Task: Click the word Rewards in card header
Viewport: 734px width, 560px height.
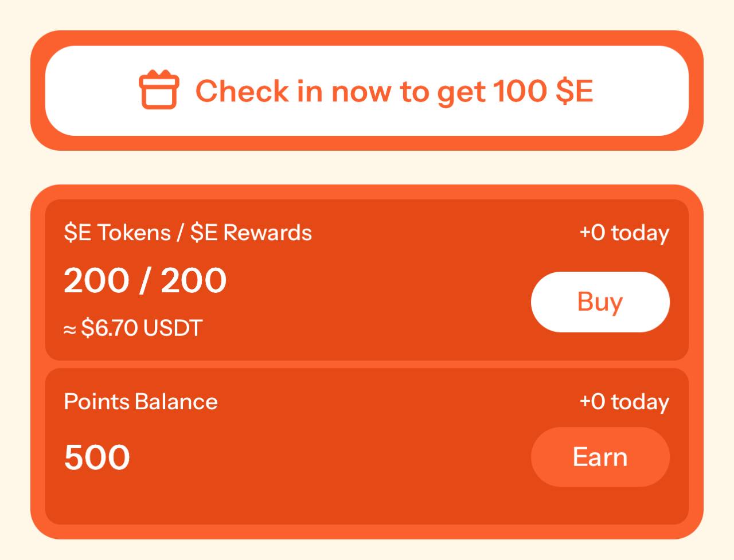Action: tap(267, 233)
